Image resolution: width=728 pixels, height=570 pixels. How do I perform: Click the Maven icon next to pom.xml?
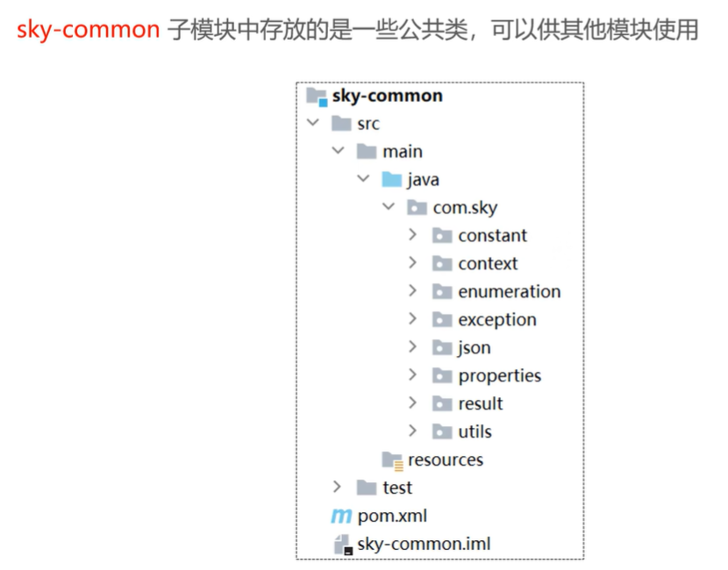point(341,517)
